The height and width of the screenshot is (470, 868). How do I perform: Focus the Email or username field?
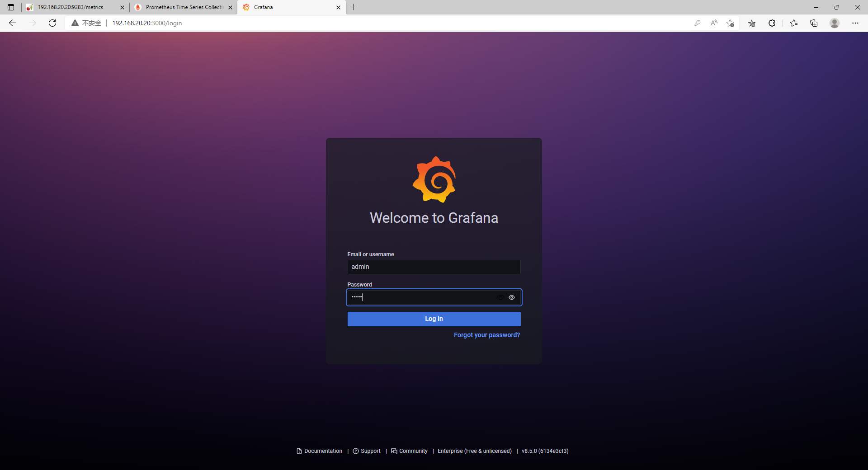tap(434, 267)
